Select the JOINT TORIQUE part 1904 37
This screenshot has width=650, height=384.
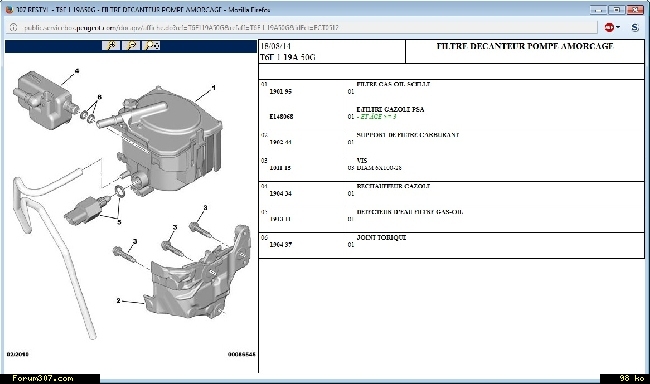(x=281, y=245)
